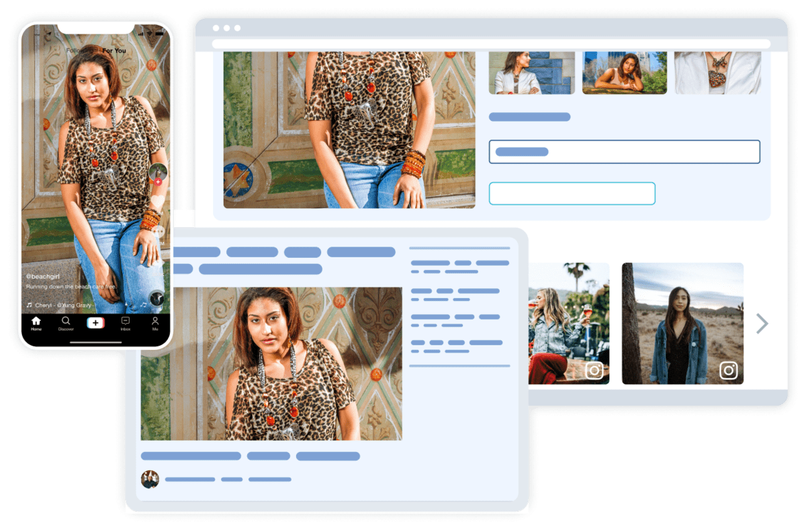Image resolution: width=806 pixels, height=532 pixels.
Task: Click the Instagram icon on the wine glasses photo
Action: (x=594, y=369)
